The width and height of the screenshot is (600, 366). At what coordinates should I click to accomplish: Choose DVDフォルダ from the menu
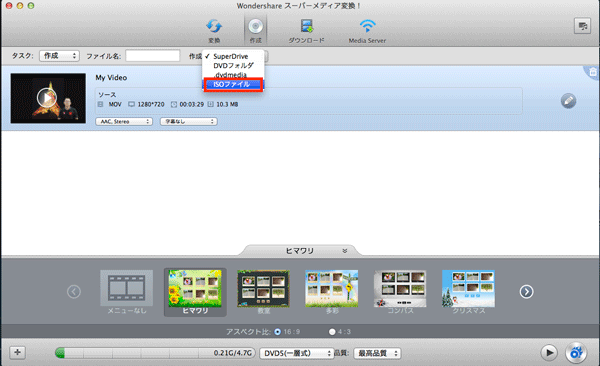coord(233,65)
